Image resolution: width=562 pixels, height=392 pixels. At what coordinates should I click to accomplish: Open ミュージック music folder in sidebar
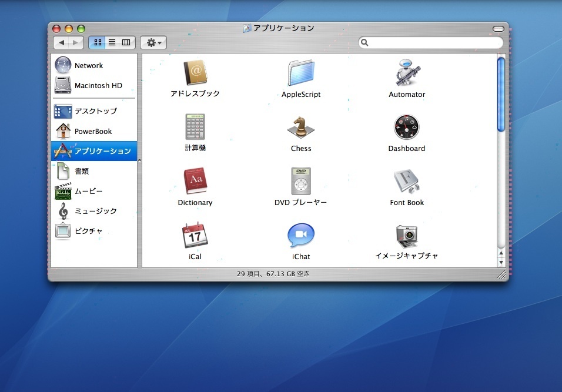pos(94,211)
